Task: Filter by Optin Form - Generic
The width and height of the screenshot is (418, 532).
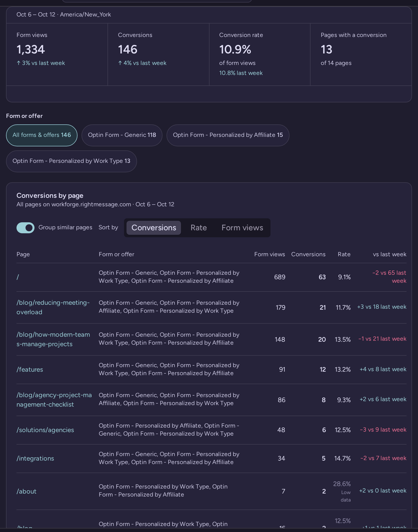Action: coord(122,135)
